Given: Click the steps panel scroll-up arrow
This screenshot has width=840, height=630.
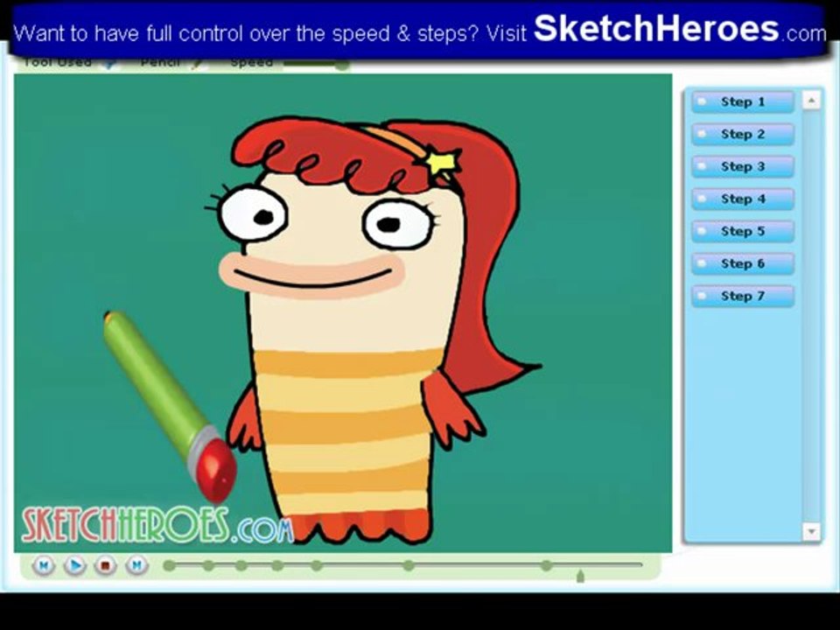Looking at the screenshot, I should (811, 100).
